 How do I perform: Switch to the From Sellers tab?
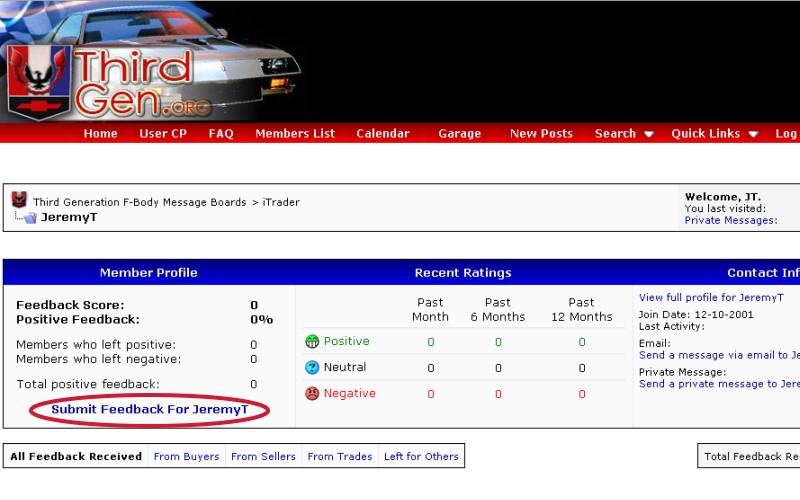tap(263, 457)
